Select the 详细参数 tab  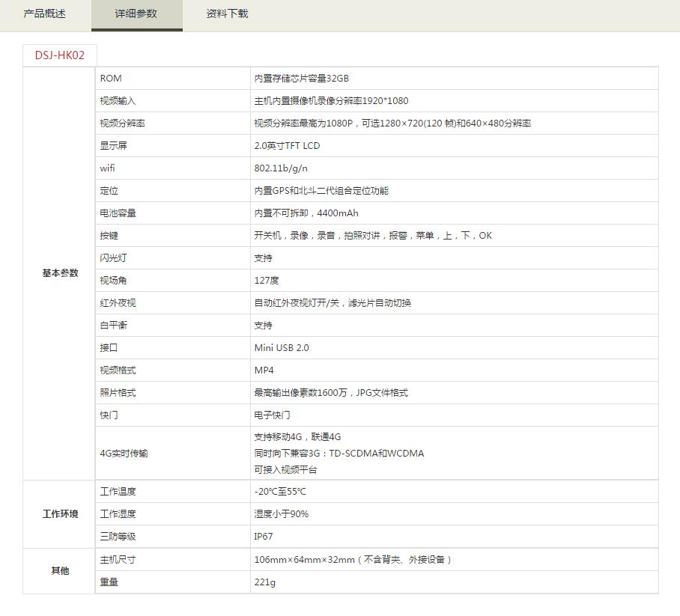click(x=136, y=14)
